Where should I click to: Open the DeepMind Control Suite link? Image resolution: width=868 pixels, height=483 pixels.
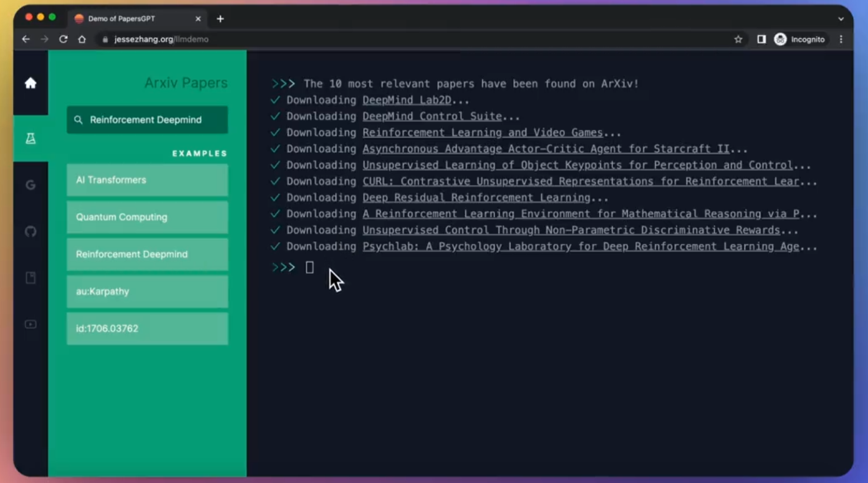(x=432, y=116)
